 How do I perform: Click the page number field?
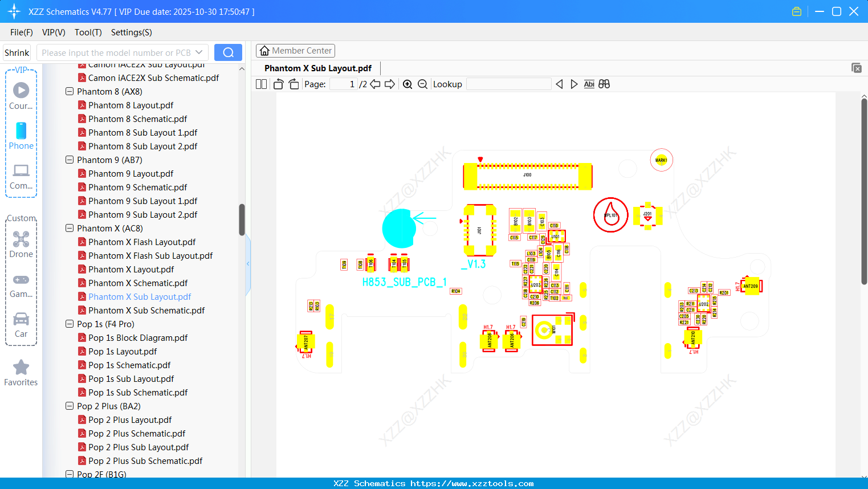point(343,84)
